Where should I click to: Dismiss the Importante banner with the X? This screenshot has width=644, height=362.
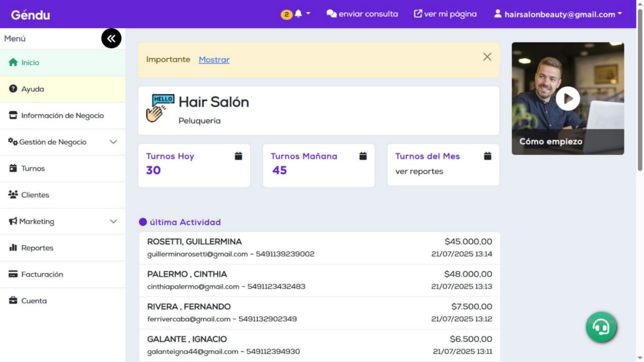click(487, 57)
